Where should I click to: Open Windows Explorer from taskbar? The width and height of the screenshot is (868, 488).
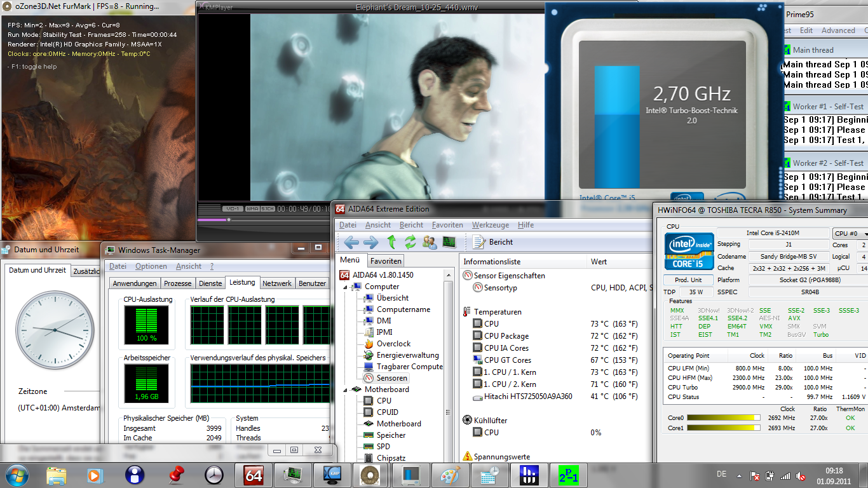(57, 475)
